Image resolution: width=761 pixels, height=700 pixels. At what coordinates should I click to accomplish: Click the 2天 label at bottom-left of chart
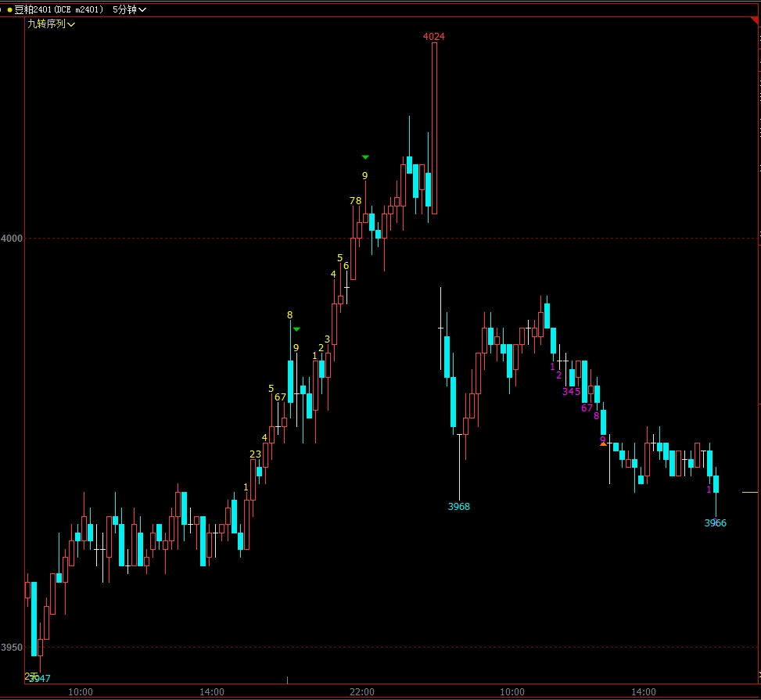[x=30, y=675]
